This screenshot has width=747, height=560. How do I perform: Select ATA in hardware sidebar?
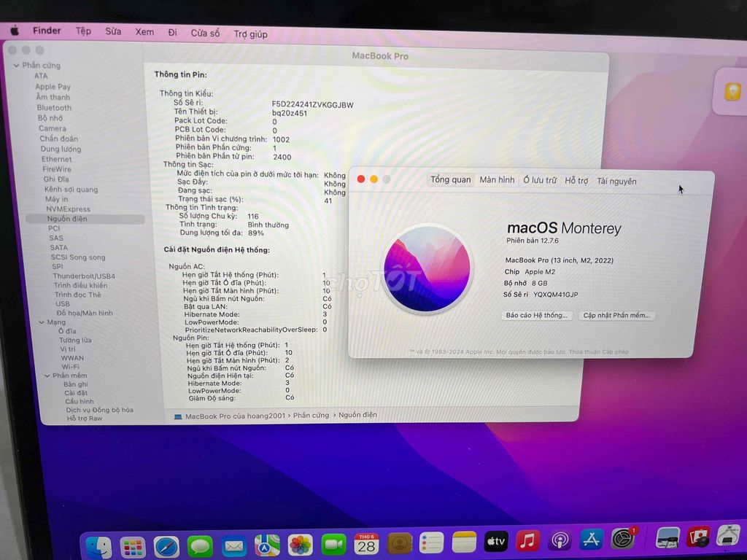coord(41,76)
